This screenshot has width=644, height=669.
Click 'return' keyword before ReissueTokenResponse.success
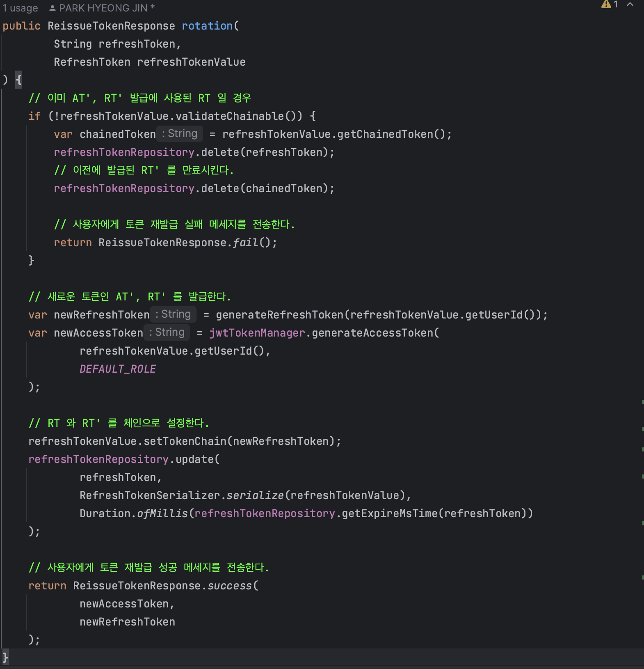pos(47,586)
